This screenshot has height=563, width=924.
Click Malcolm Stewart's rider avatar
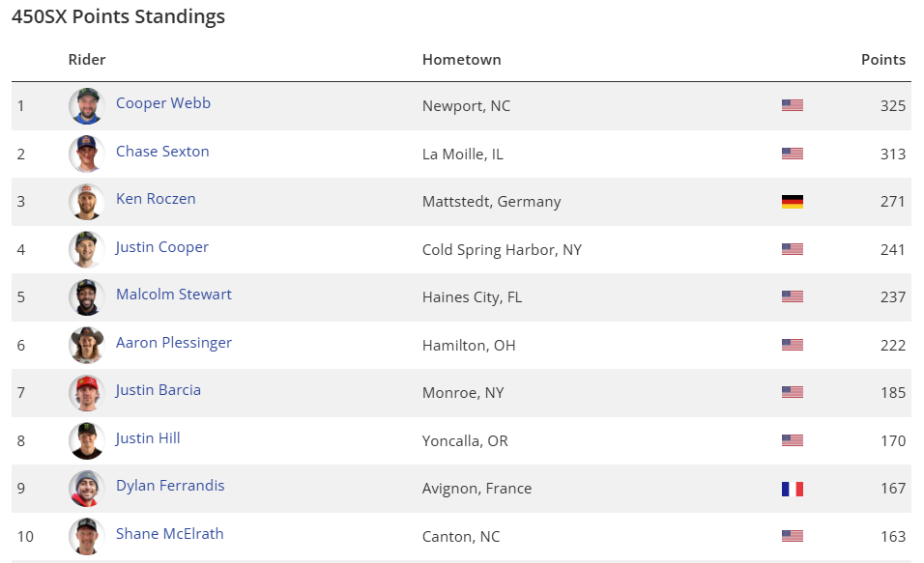(x=86, y=297)
